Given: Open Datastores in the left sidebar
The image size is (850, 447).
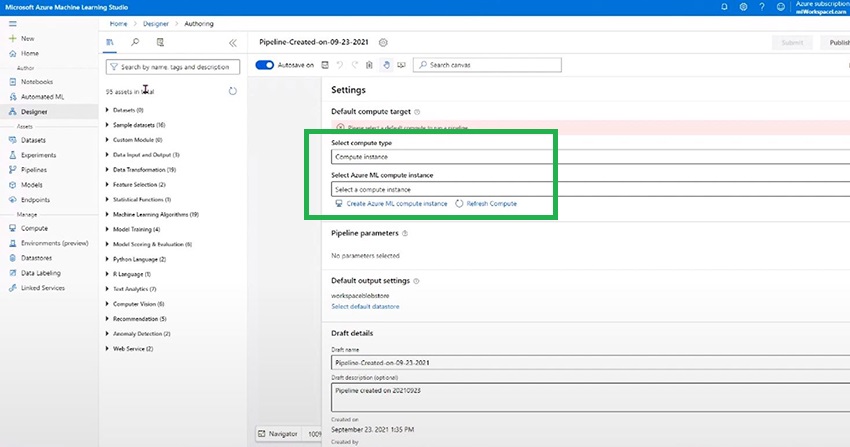Looking at the screenshot, I should pyautogui.click(x=36, y=258).
